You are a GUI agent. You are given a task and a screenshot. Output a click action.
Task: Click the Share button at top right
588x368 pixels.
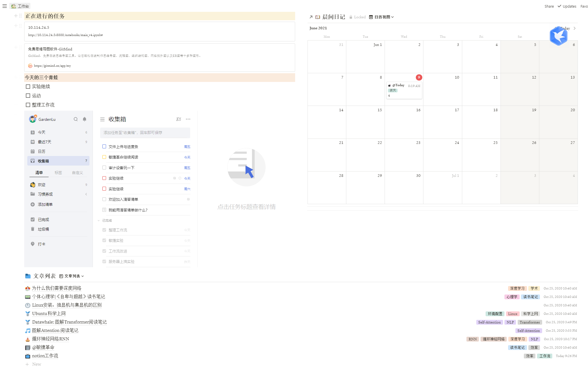[x=549, y=6]
